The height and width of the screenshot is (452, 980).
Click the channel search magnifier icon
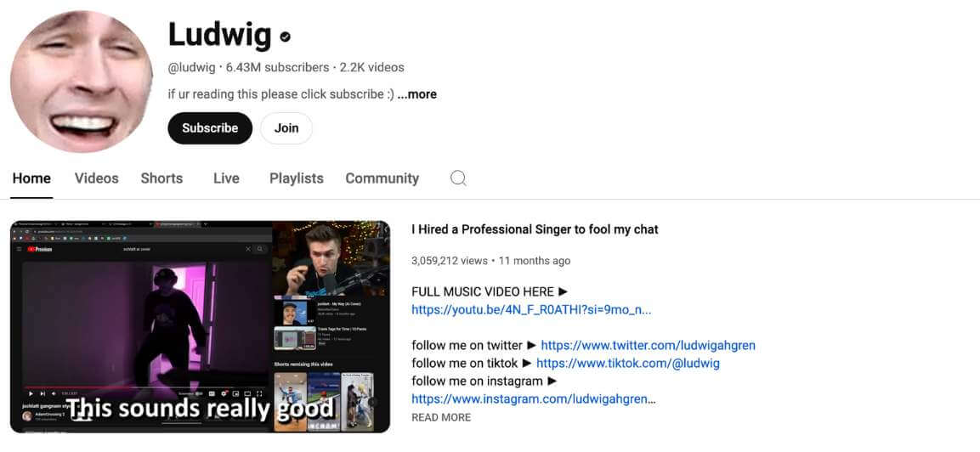458,178
